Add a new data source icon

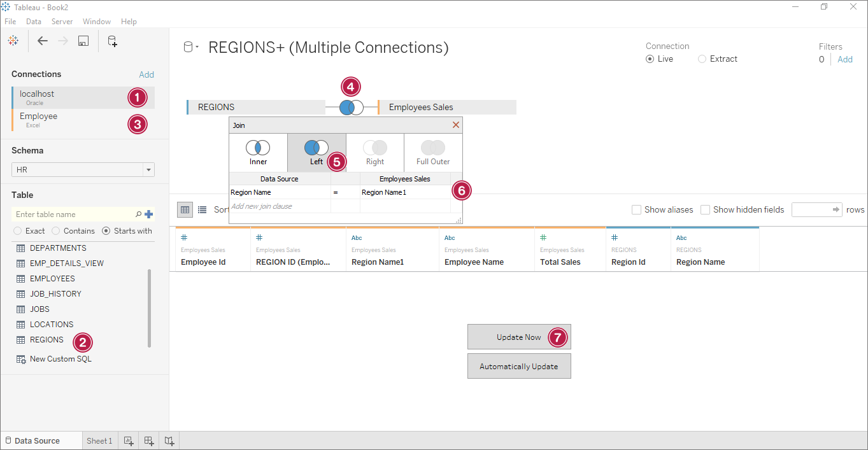112,41
